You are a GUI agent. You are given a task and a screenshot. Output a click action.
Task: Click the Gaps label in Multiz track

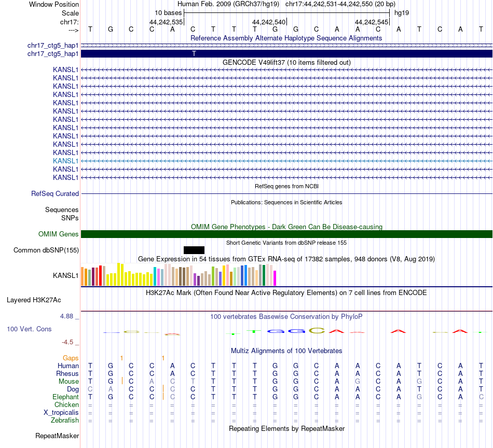coord(71,358)
